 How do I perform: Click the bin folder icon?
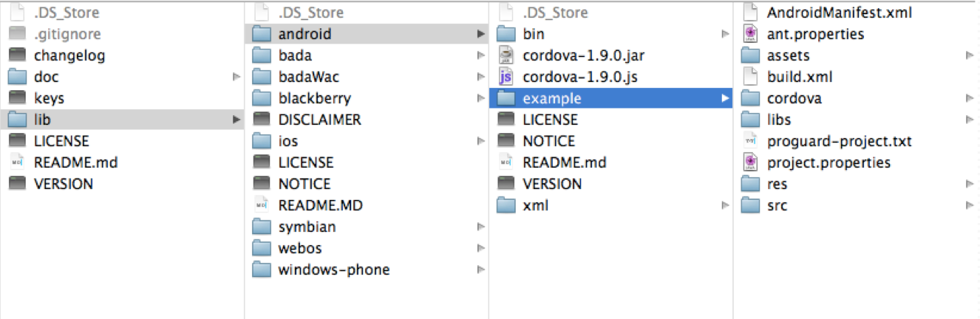[506, 34]
